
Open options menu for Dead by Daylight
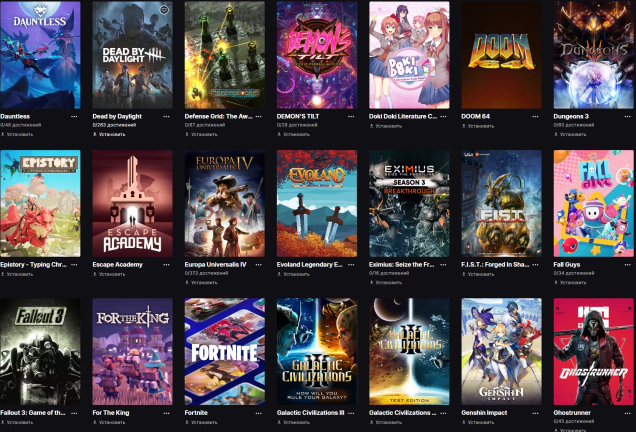167,116
